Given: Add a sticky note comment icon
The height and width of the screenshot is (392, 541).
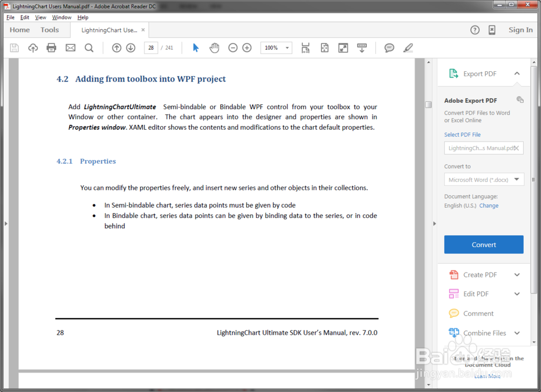Looking at the screenshot, I should pos(389,48).
